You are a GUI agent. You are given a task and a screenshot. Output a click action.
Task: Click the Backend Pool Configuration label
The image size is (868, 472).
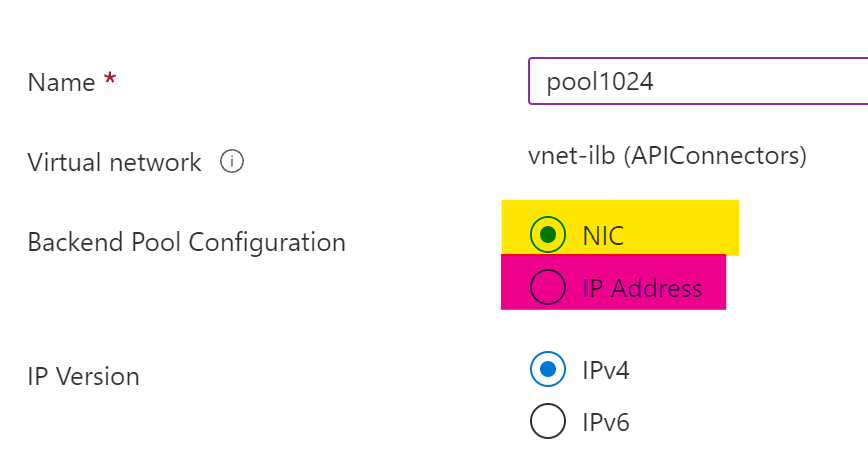186,242
